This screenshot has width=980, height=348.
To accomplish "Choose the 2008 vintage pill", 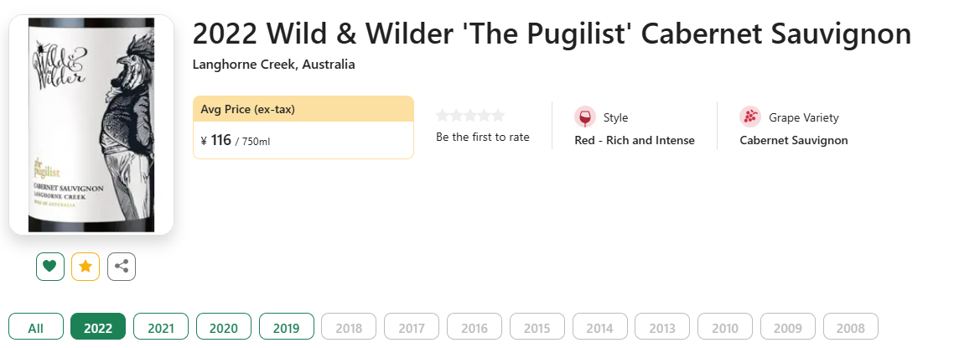I will pyautogui.click(x=851, y=328).
